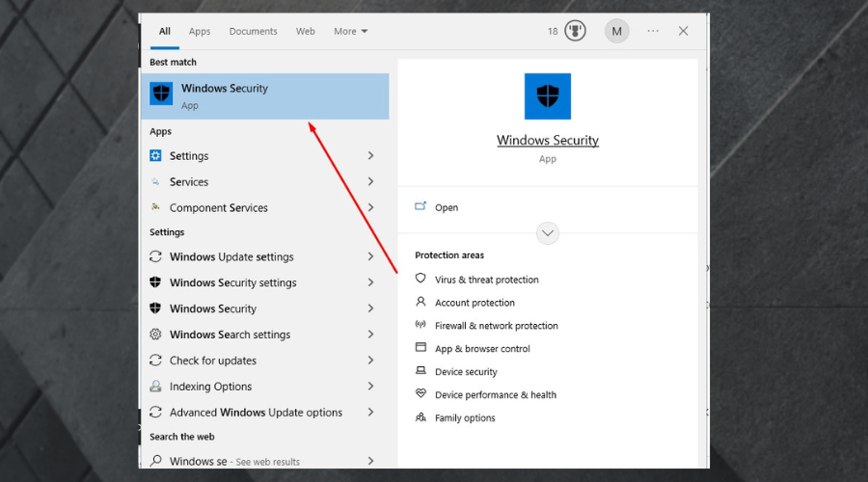The image size is (868, 482).
Task: Expand the arrow beside Component Services
Action: coord(371,207)
